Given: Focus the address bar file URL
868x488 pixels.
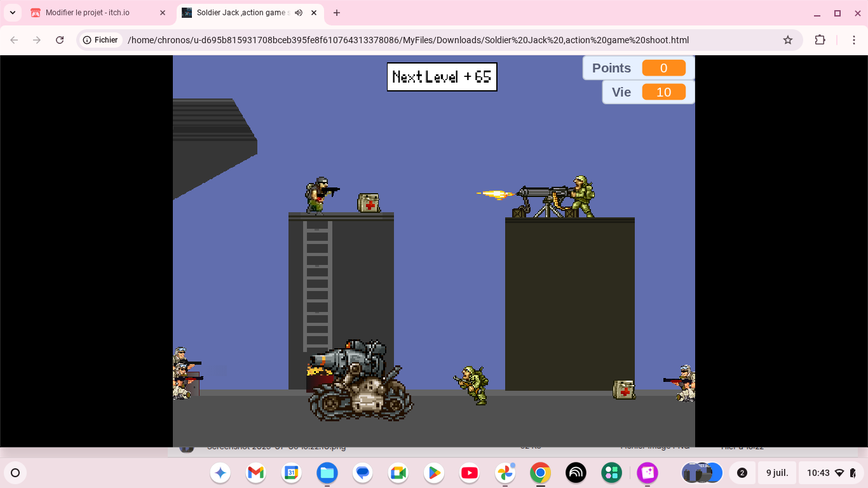Looking at the screenshot, I should point(408,40).
